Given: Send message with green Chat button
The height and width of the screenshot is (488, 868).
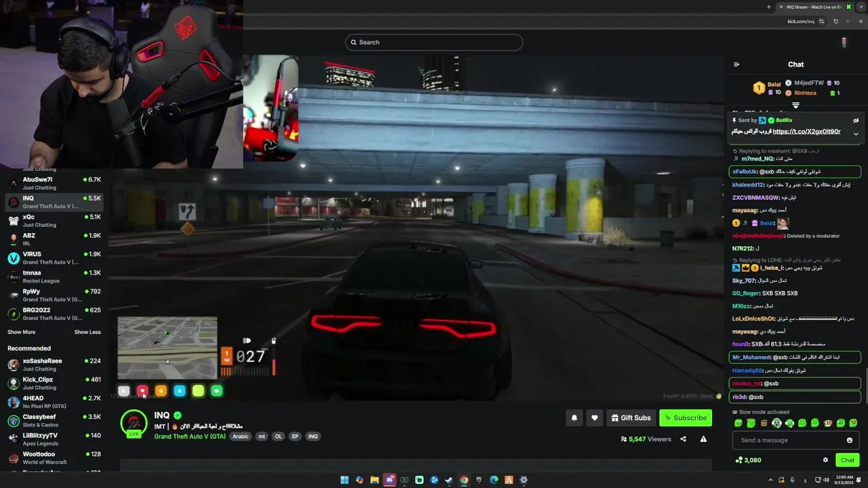Looking at the screenshot, I should click(848, 460).
